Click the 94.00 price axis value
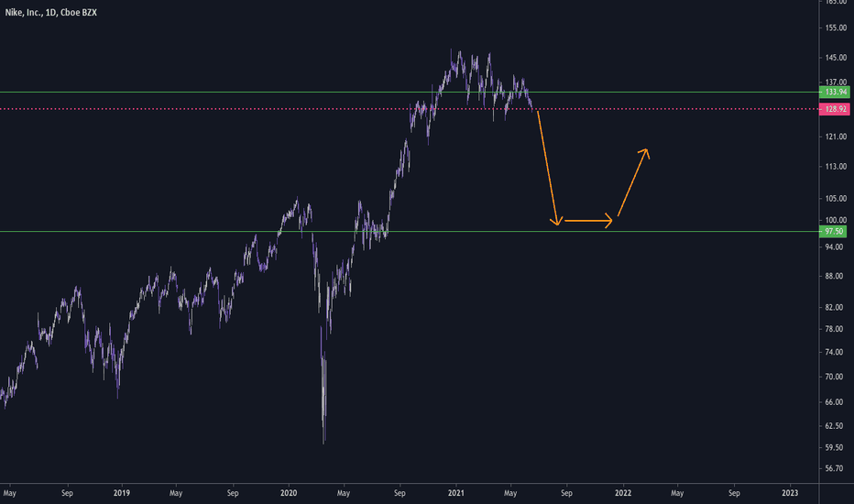 (836, 247)
